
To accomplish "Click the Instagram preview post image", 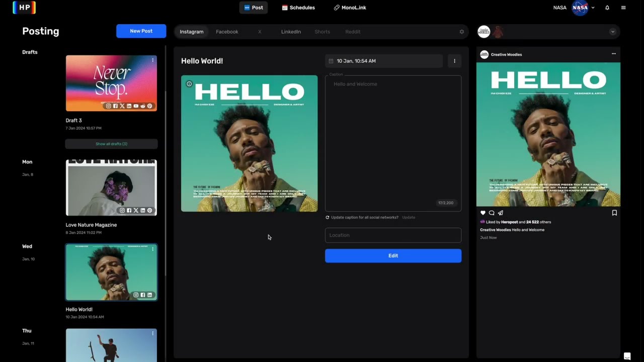I will (x=548, y=134).
